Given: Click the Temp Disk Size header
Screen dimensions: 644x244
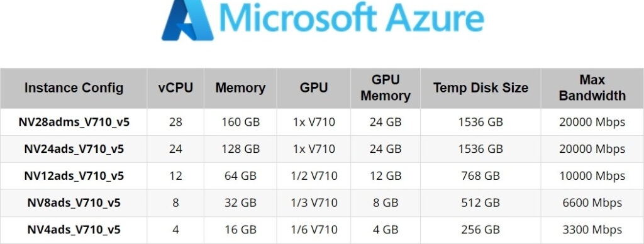Looking at the screenshot, I should tap(480, 88).
